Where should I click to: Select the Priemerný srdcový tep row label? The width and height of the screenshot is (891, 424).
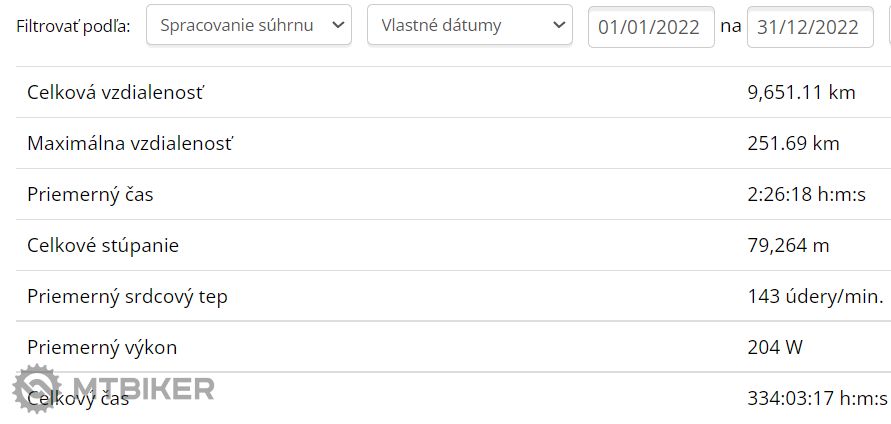pyautogui.click(x=134, y=297)
